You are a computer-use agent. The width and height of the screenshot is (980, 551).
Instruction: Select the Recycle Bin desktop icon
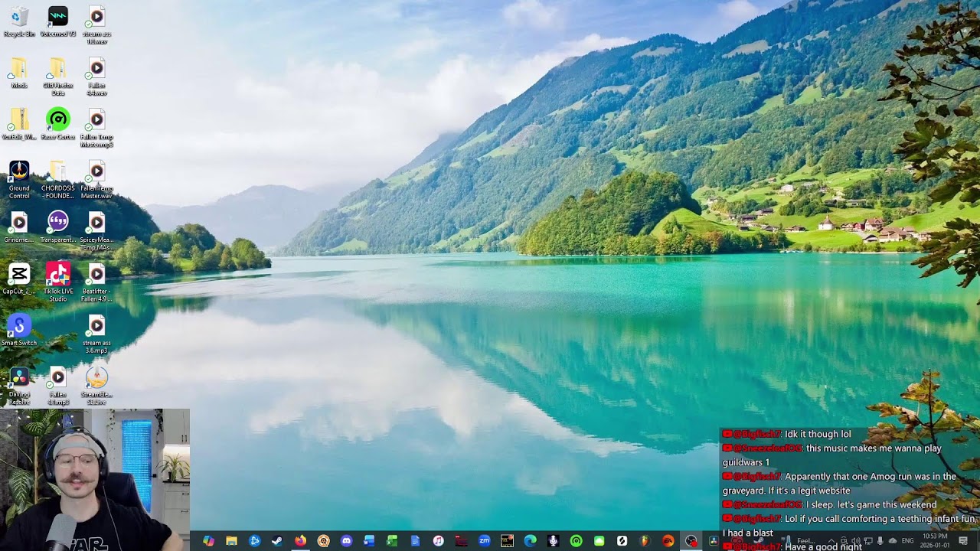click(19, 21)
